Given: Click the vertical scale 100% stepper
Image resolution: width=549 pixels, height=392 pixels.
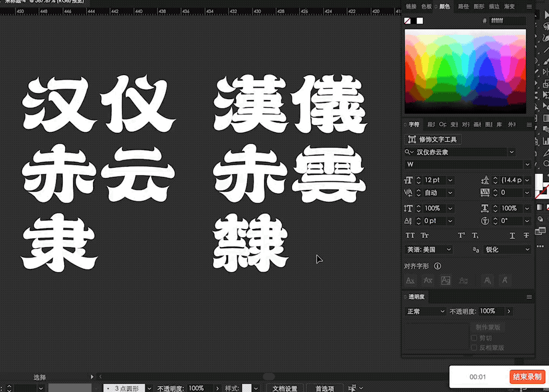Looking at the screenshot, I should 418,209.
